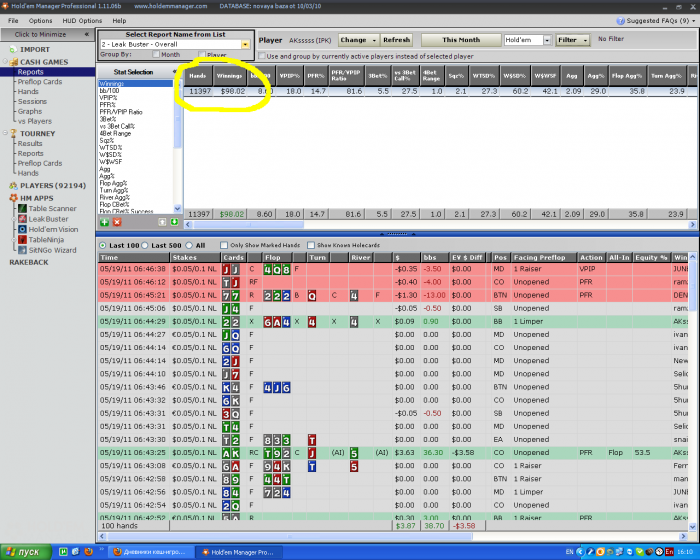Launch LeakBuster app icon
The height and width of the screenshot is (560, 700).
tap(22, 219)
